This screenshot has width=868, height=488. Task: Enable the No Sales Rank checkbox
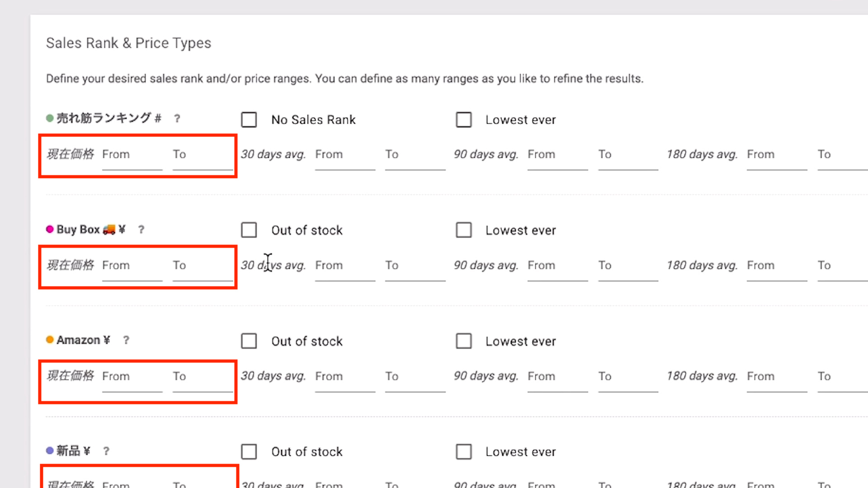pyautogui.click(x=249, y=120)
